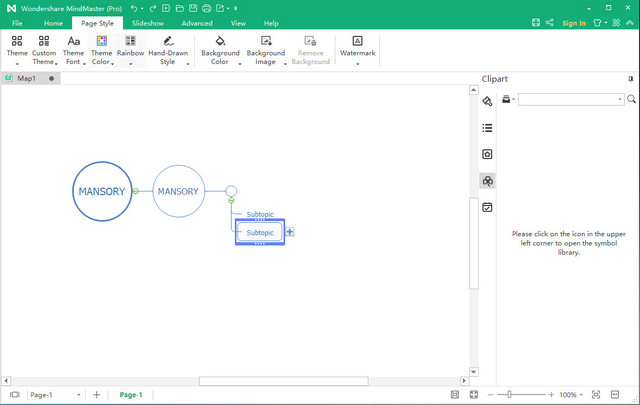Open the Outline list panel icon
Image resolution: width=640 pixels, height=405 pixels.
pos(487,128)
